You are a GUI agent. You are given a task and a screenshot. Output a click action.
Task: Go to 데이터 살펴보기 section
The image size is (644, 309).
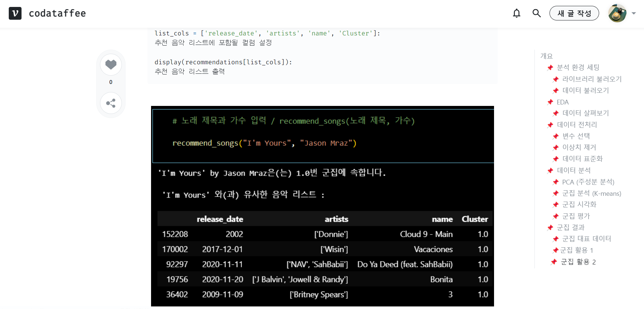point(586,113)
